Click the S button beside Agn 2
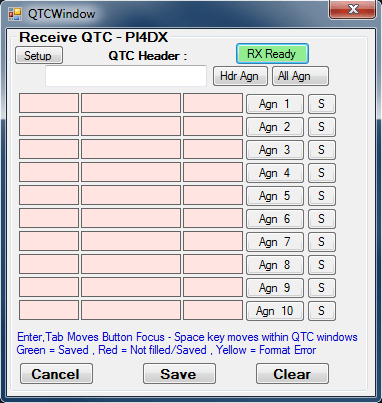The width and height of the screenshot is (382, 403). tap(322, 127)
